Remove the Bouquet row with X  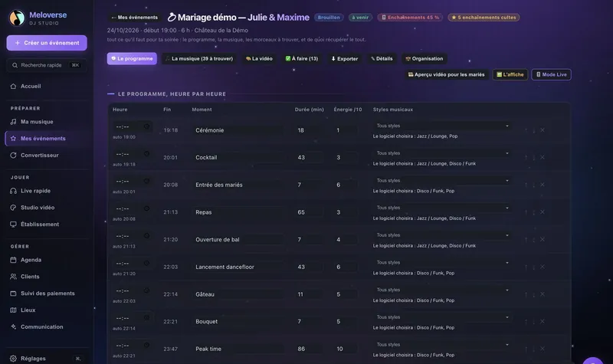(543, 321)
